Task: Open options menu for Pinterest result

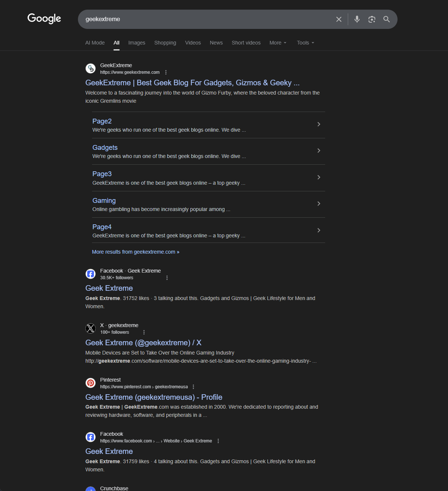Action: [x=193, y=387]
